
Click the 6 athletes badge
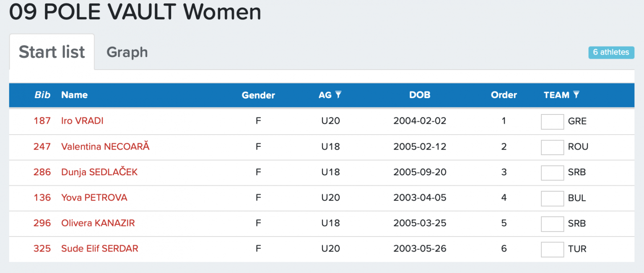(x=611, y=52)
